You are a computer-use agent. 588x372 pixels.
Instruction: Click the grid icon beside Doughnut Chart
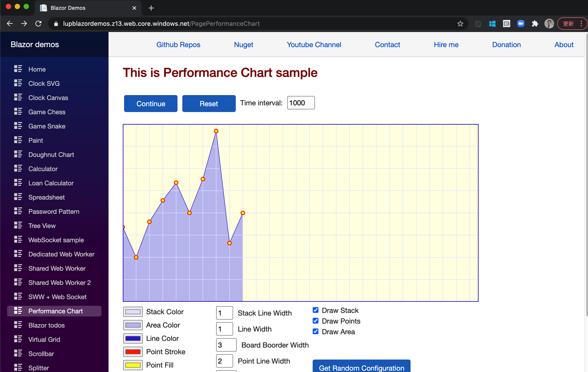18,154
